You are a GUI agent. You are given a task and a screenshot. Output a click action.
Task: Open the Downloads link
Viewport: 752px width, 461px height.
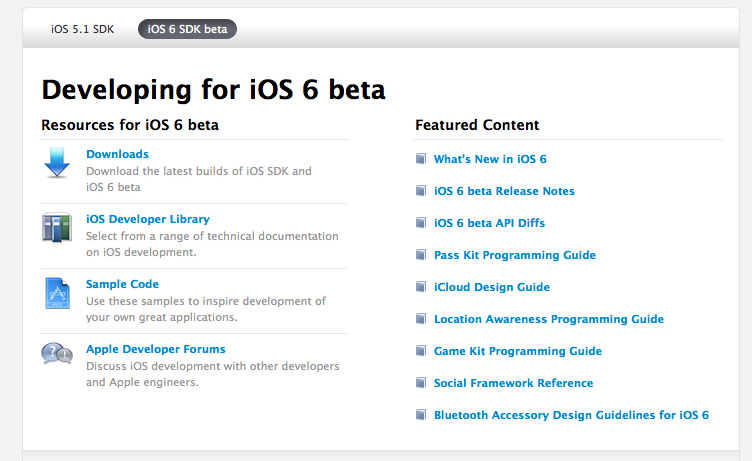pos(117,154)
